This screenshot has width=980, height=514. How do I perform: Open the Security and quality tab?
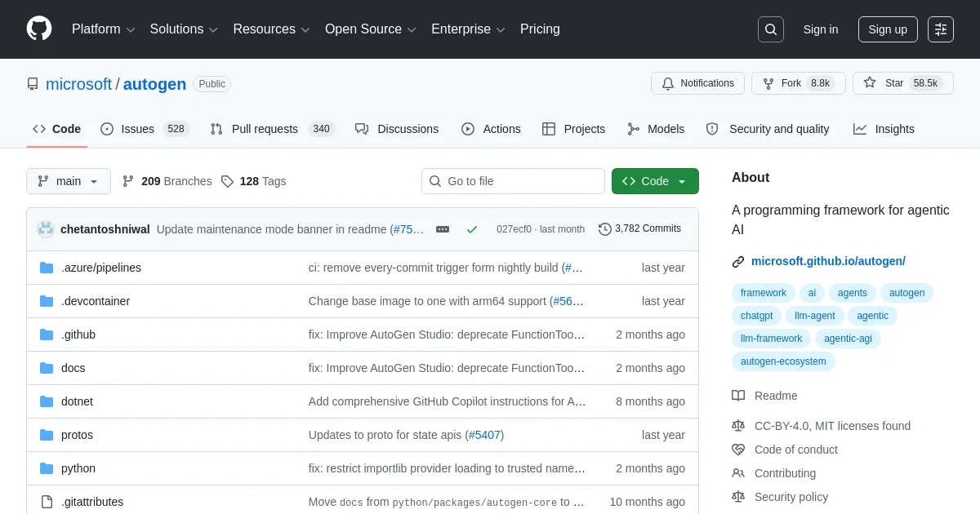[768, 129]
